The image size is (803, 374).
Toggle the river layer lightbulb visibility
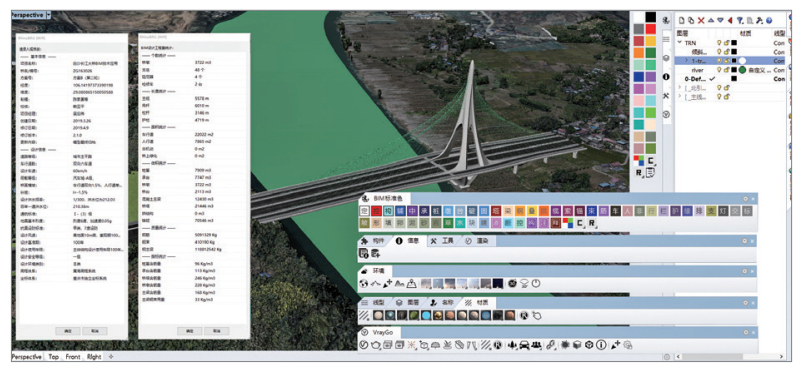(719, 70)
